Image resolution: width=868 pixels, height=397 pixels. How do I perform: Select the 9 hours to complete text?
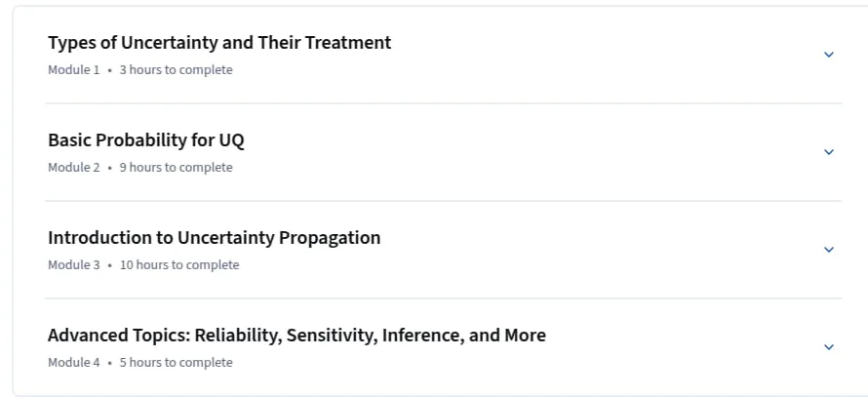click(176, 167)
